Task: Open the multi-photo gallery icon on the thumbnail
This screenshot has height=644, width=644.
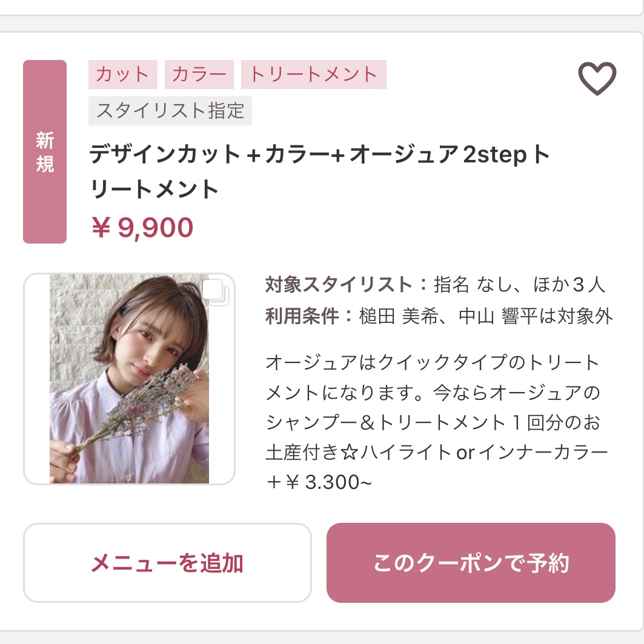Action: click(215, 291)
